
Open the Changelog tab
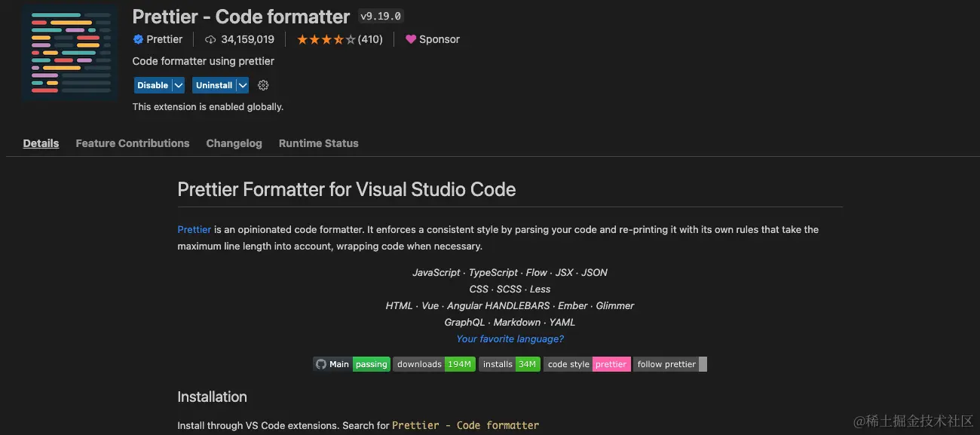coord(234,143)
